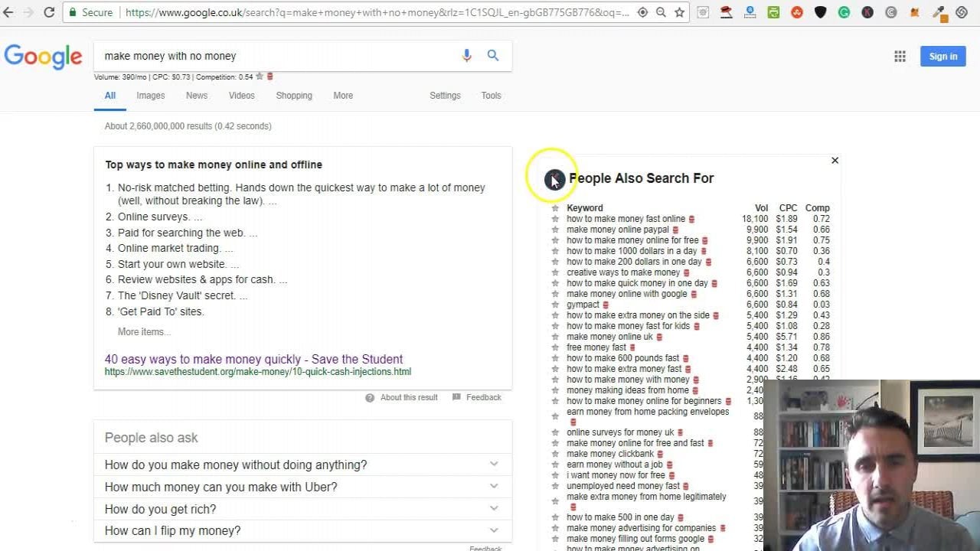Open '40 easy ways to make money quickly' link
This screenshot has width=980, height=551.
click(253, 359)
